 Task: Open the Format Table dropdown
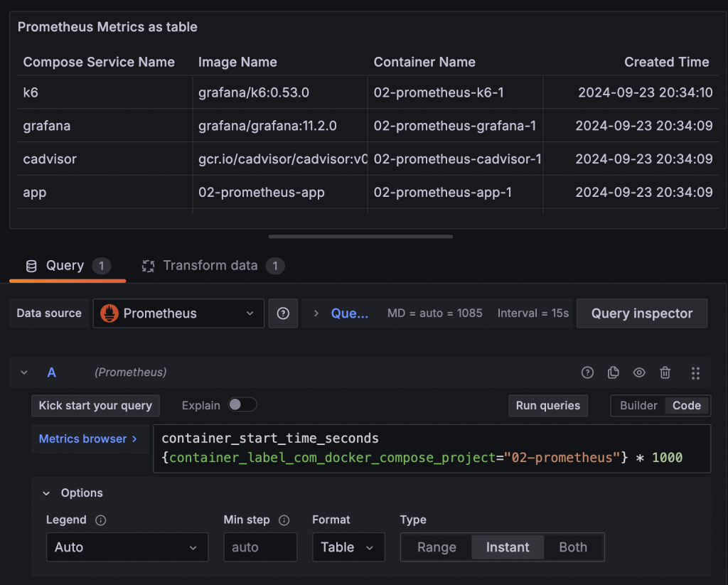(348, 547)
